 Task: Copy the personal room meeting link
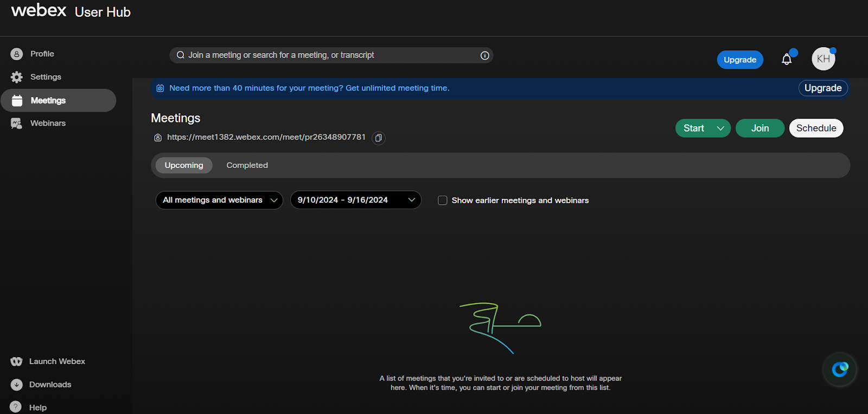(x=379, y=138)
